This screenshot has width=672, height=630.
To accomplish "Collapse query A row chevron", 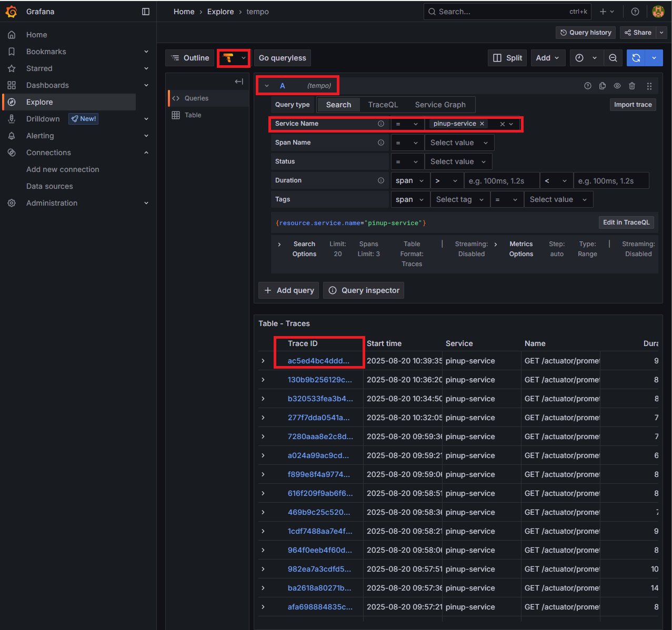I will (267, 86).
